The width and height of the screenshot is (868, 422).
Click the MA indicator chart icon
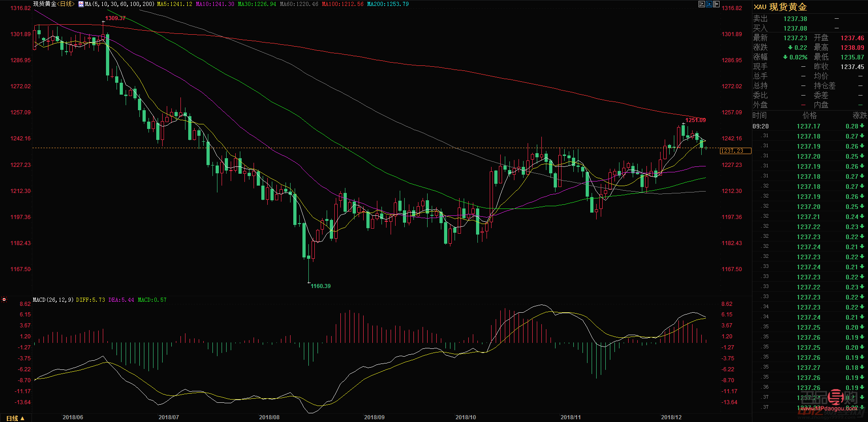click(81, 4)
